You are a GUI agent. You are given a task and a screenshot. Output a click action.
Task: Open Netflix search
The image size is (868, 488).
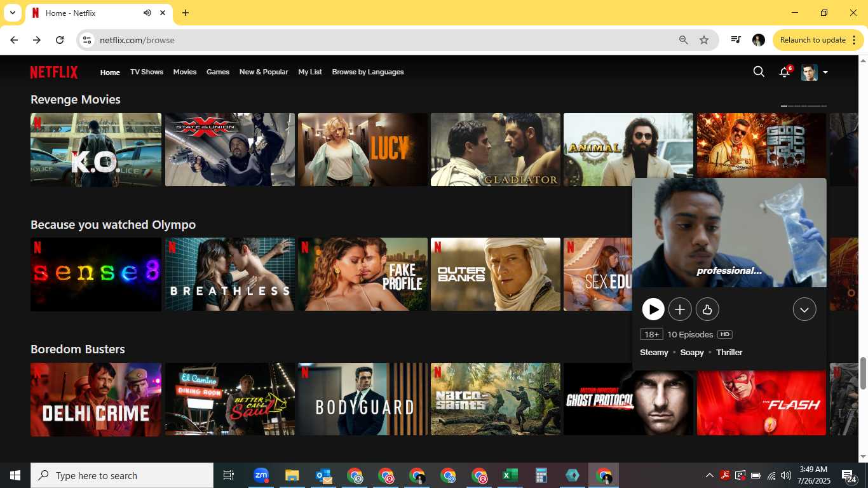coord(759,72)
